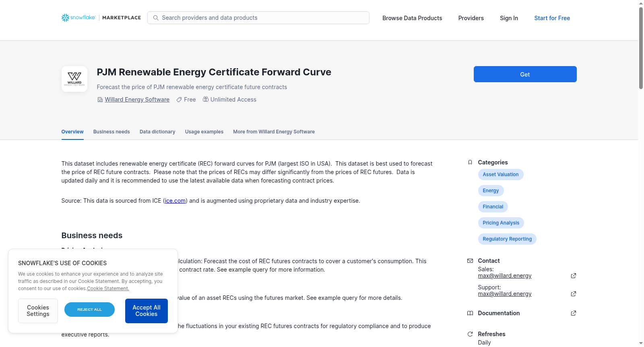
Task: Click REJECT ALL in the cookie banner
Action: point(89,310)
